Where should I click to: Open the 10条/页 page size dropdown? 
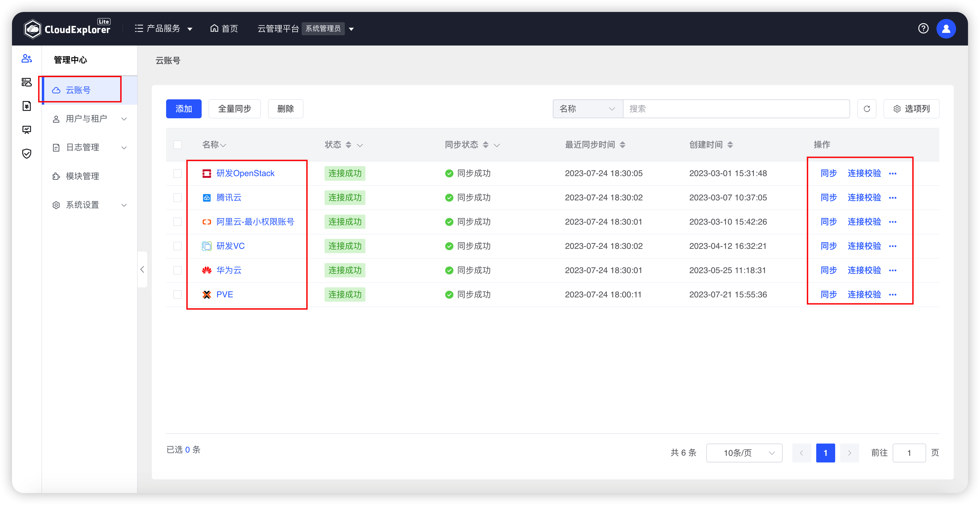click(x=744, y=453)
